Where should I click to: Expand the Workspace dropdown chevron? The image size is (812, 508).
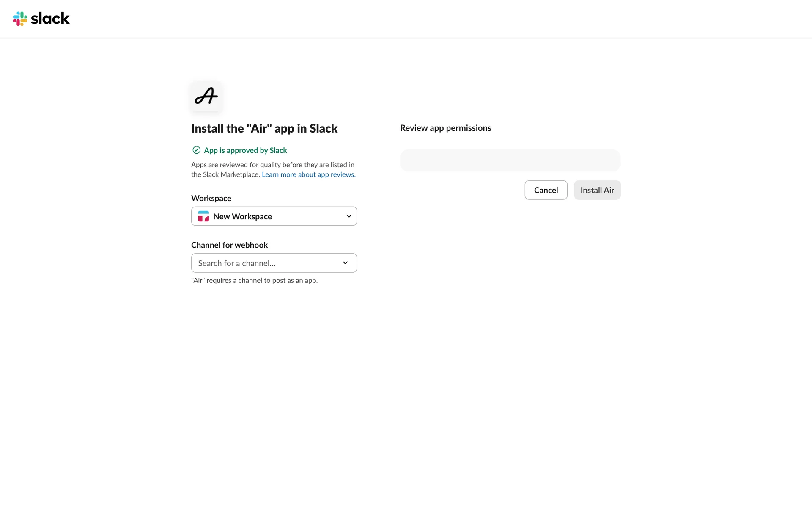click(349, 216)
